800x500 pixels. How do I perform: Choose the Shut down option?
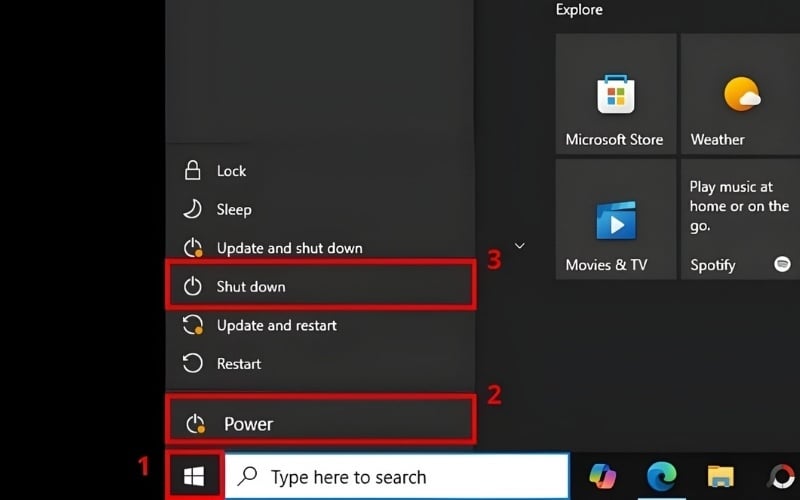pyautogui.click(x=251, y=287)
